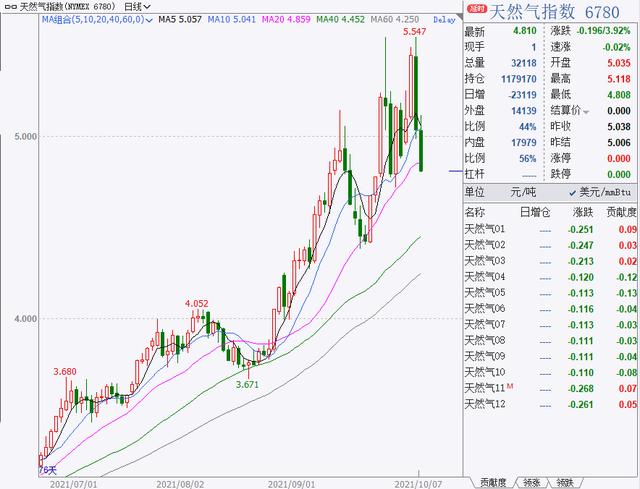The image size is (640, 489).
Task: Click the 2021/09/01 date axis label
Action: [291, 484]
